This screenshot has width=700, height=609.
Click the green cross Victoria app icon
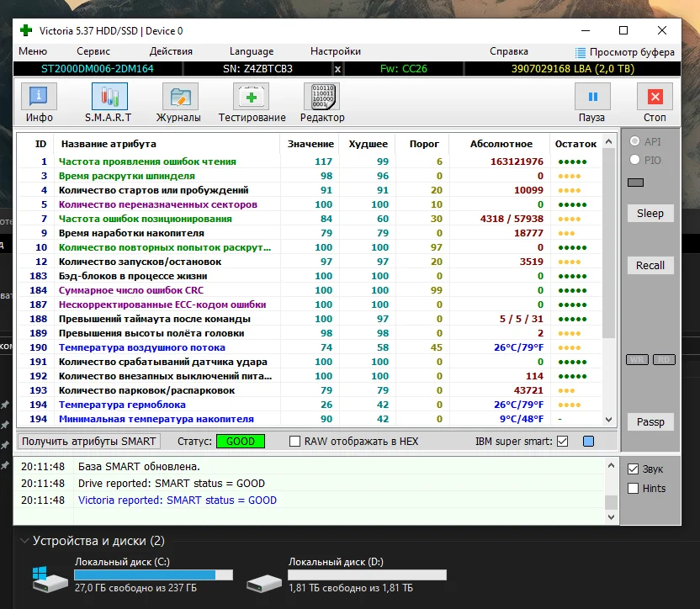26,30
